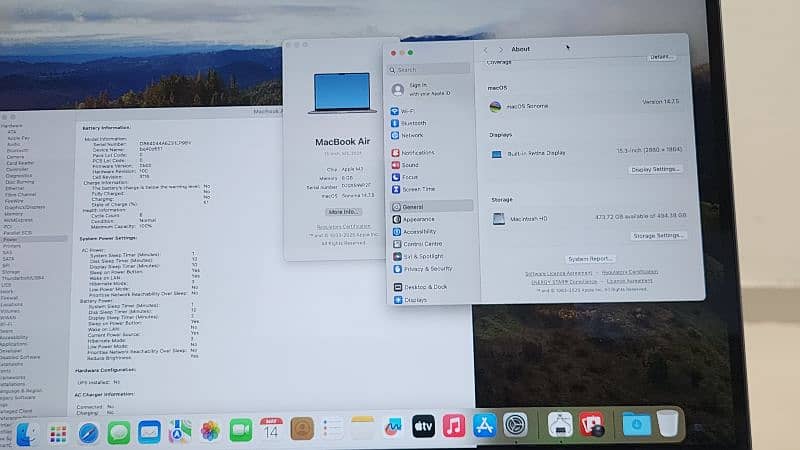Image resolution: width=800 pixels, height=450 pixels.
Task: Go back with the About back chevron
Action: point(486,49)
